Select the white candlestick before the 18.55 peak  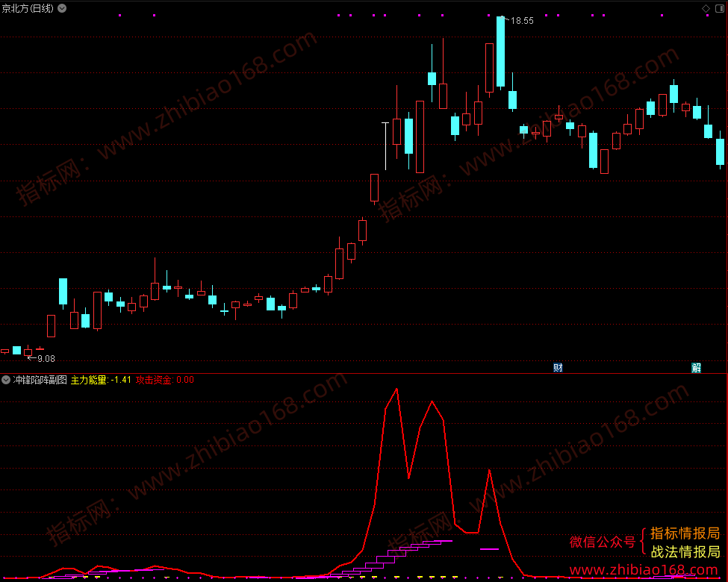coord(385,146)
